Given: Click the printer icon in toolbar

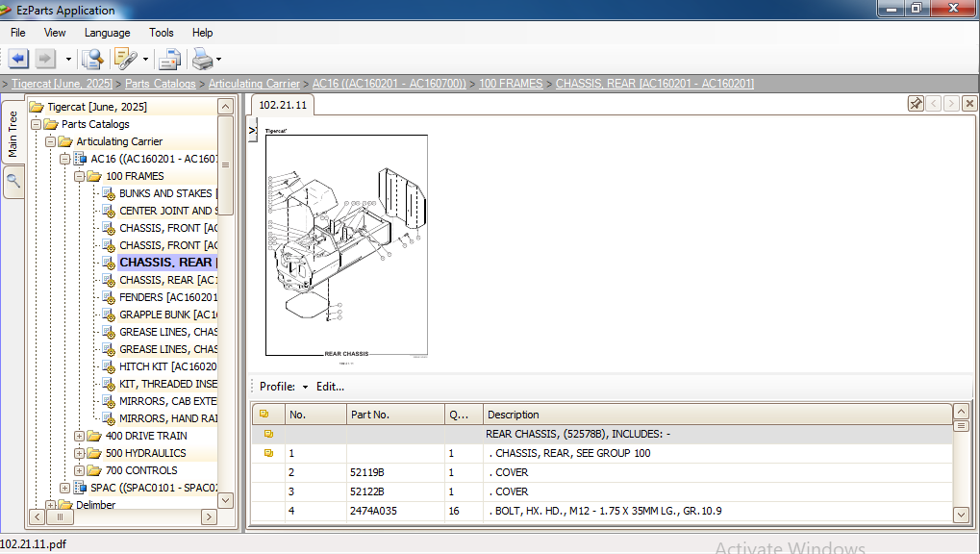Looking at the screenshot, I should click(x=203, y=60).
